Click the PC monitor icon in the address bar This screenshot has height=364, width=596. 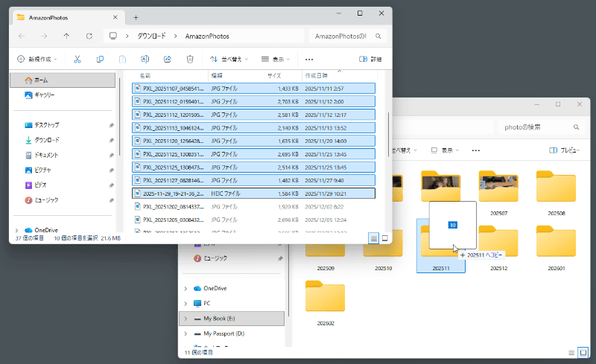click(113, 36)
